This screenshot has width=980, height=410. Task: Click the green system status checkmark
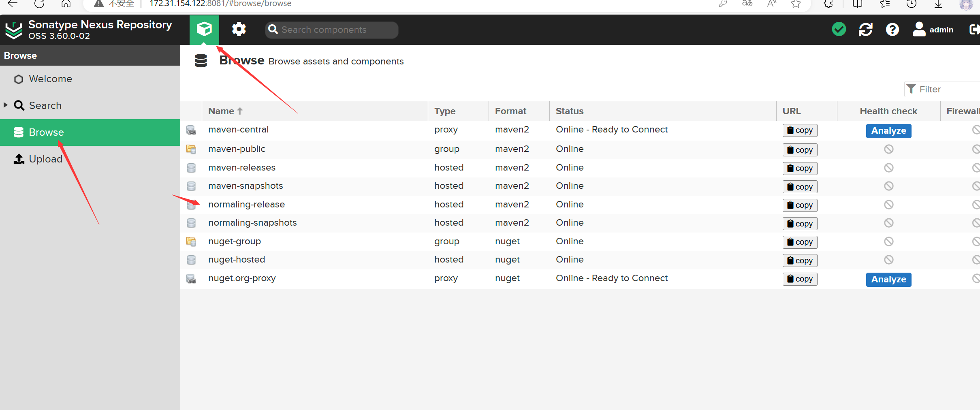(x=839, y=30)
